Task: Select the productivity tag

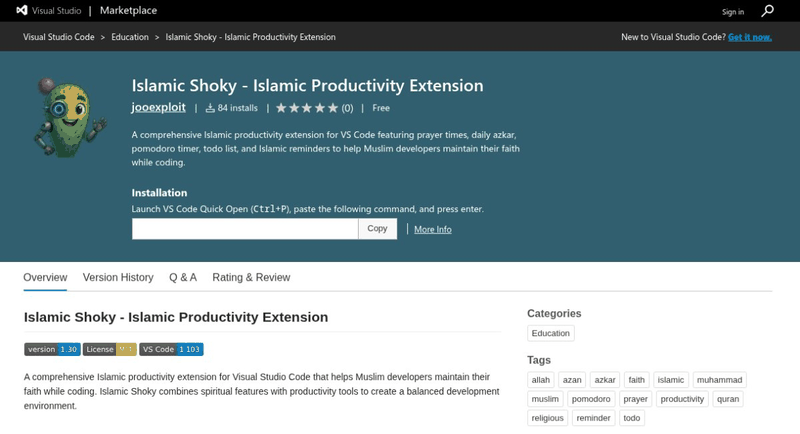Action: (682, 399)
